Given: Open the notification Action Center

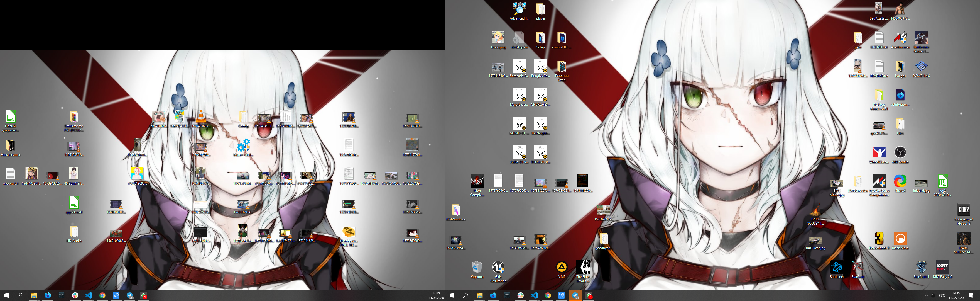Looking at the screenshot, I should [971, 296].
